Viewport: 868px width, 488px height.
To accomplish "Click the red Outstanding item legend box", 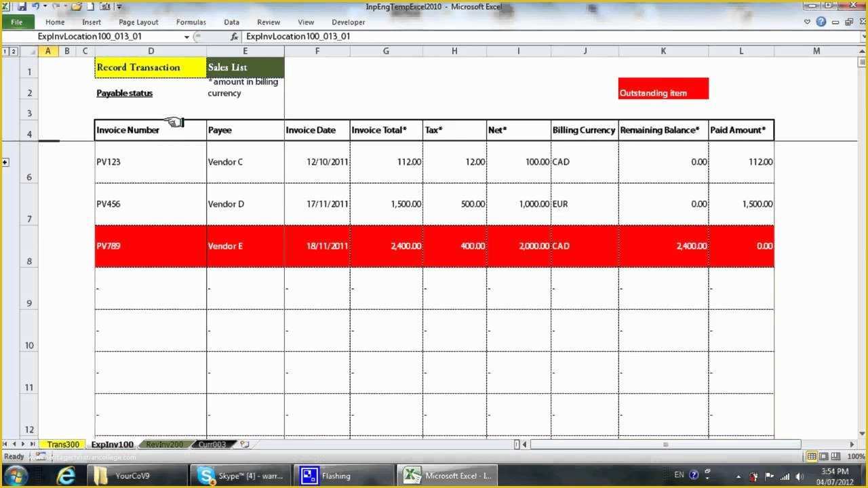I will [x=663, y=88].
